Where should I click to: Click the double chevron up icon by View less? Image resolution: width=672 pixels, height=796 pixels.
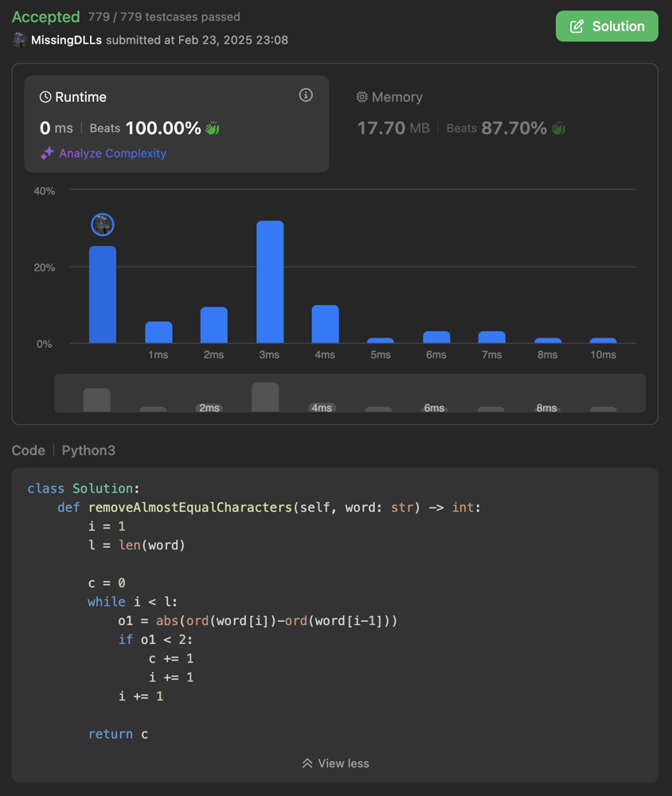(307, 763)
